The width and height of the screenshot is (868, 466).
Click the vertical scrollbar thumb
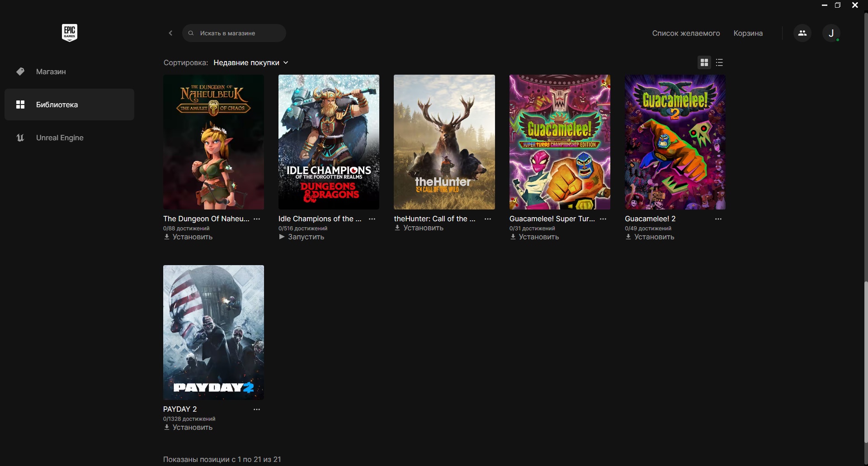(x=866, y=362)
